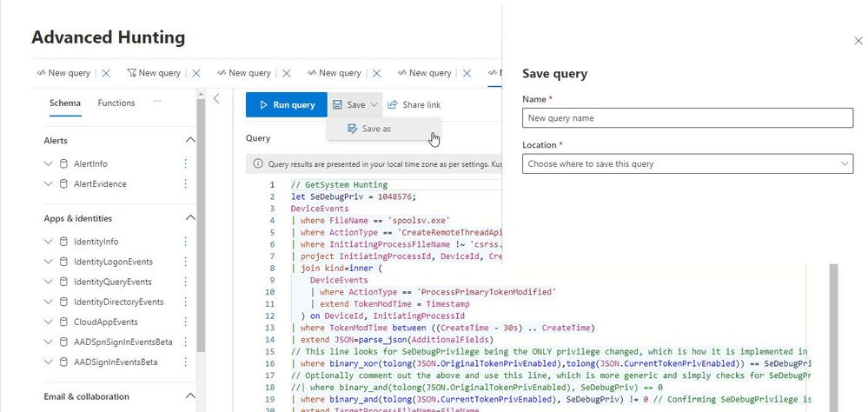Image resolution: width=868 pixels, height=412 pixels.
Task: Open the schema panel overflow menu
Action: click(x=157, y=102)
